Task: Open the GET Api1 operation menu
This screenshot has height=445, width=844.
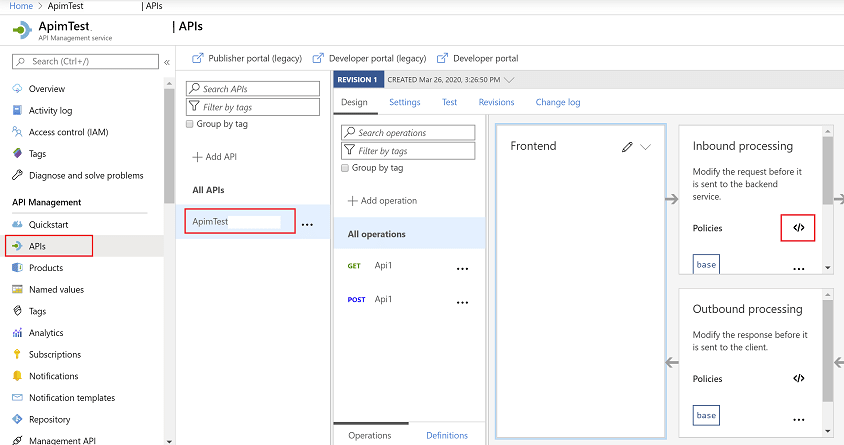Action: 462,269
